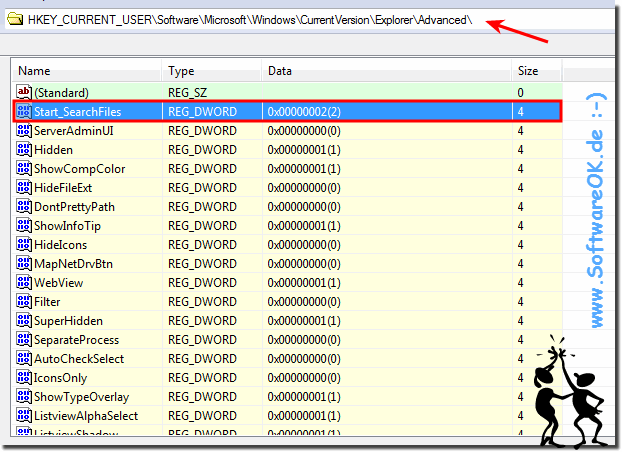622x452 pixels.
Task: Select the ListviewAlphaSelect entry name
Action: point(86,416)
